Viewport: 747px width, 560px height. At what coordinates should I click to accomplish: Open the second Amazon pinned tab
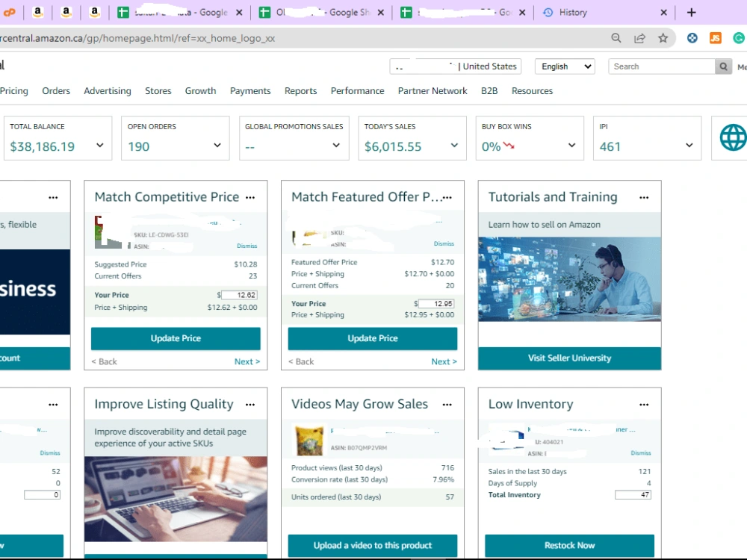point(66,13)
